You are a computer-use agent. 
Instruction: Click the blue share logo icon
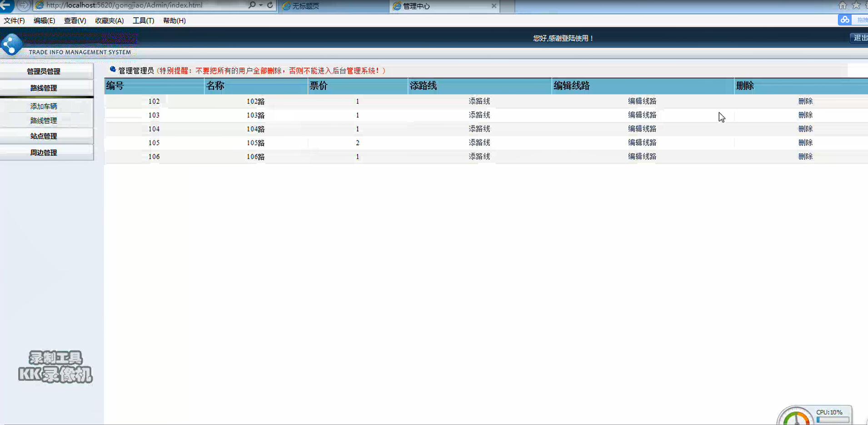click(x=11, y=44)
